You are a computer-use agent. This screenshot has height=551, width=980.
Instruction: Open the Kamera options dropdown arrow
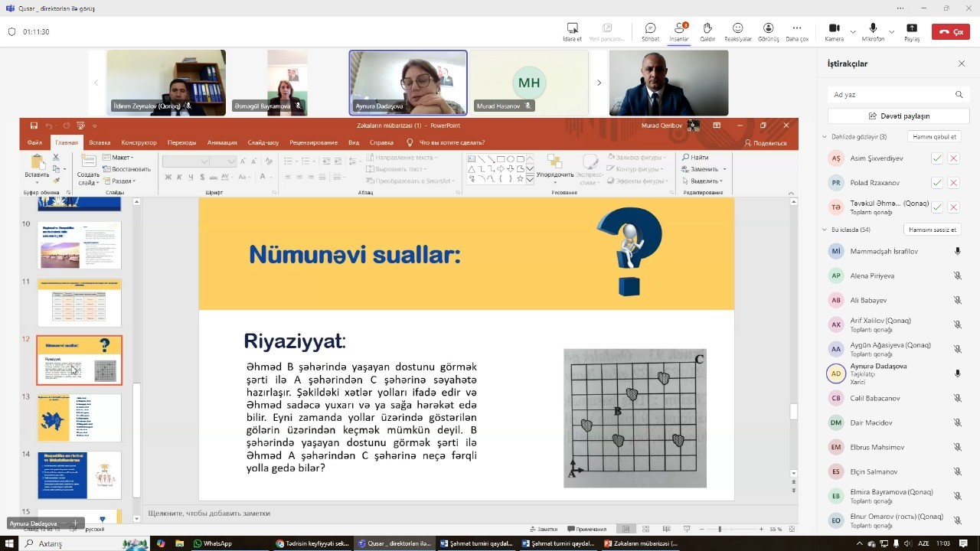tap(853, 32)
